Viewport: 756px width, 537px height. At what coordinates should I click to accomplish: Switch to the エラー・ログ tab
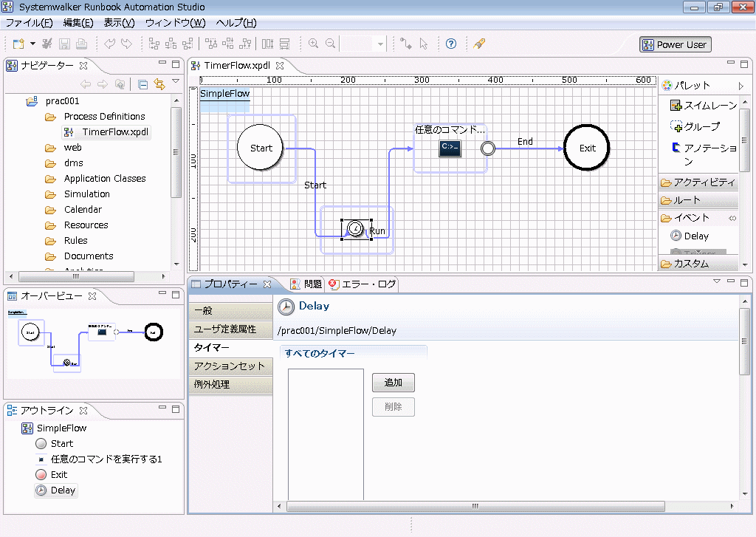[362, 284]
